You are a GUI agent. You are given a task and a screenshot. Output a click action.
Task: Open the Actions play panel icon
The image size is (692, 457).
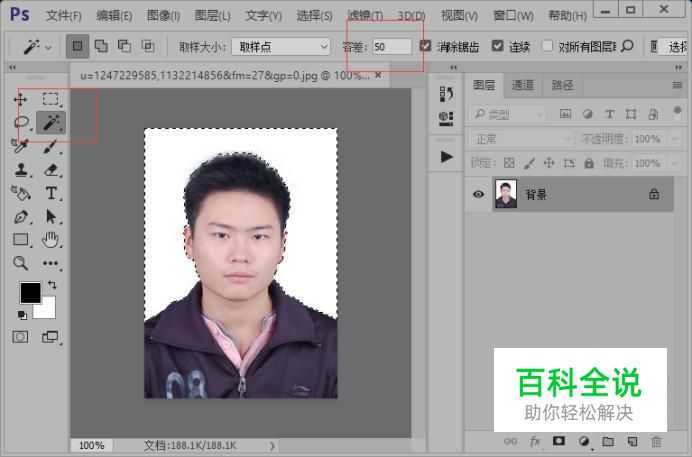pos(447,157)
